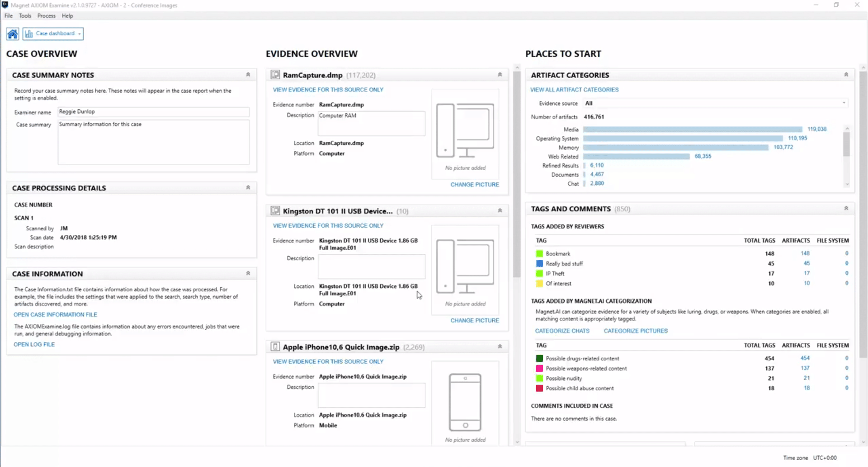Click the iPhone mobile placeholder picture
The height and width of the screenshot is (467, 868).
(x=465, y=402)
